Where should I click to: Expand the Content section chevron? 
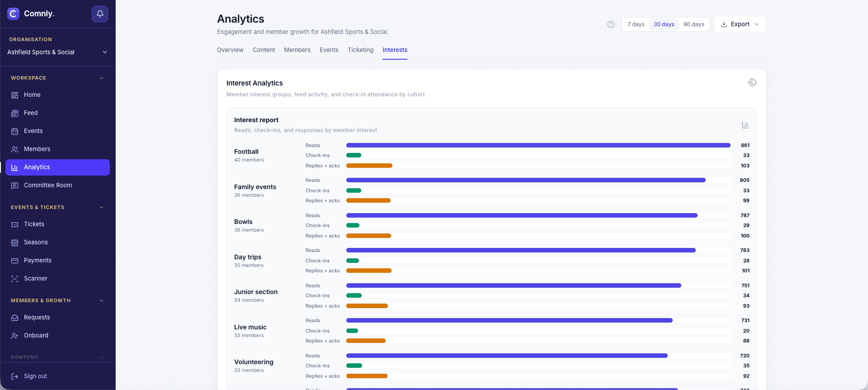click(x=101, y=357)
